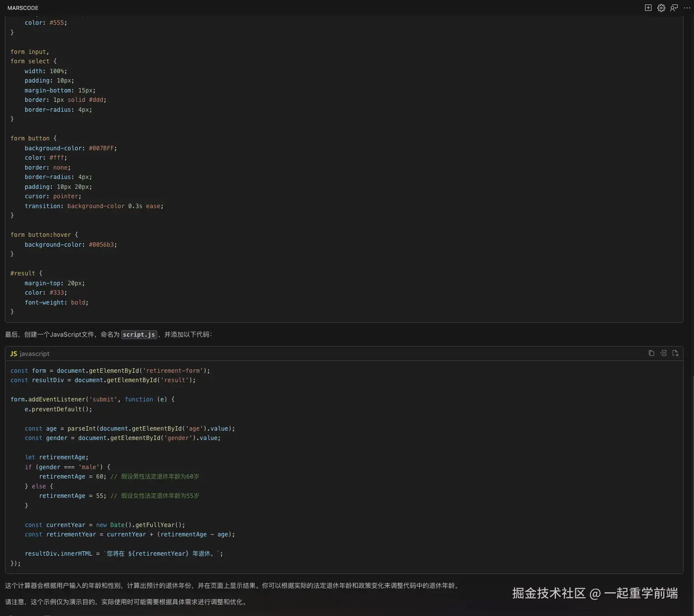Open the feedback person-with-bubble icon
This screenshot has width=694, height=616.
pyautogui.click(x=674, y=8)
